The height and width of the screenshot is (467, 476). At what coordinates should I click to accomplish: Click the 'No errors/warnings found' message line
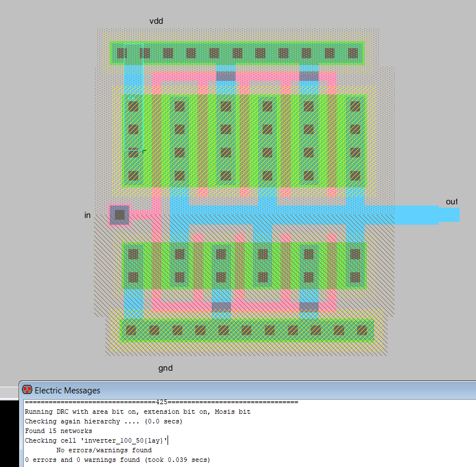(x=104, y=450)
